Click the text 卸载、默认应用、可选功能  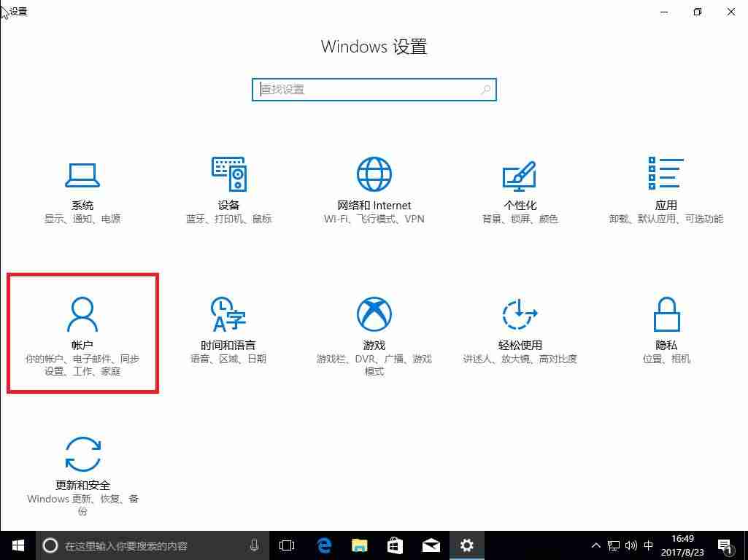coord(666,219)
